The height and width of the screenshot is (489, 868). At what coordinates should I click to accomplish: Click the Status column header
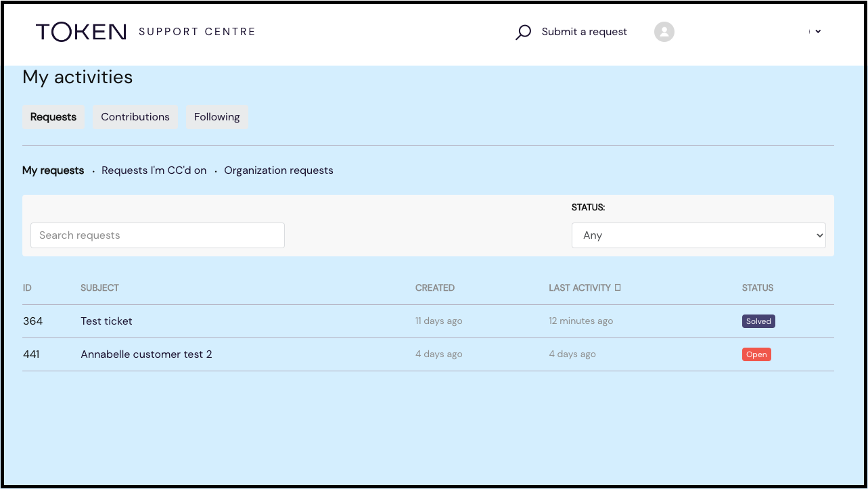click(x=758, y=287)
